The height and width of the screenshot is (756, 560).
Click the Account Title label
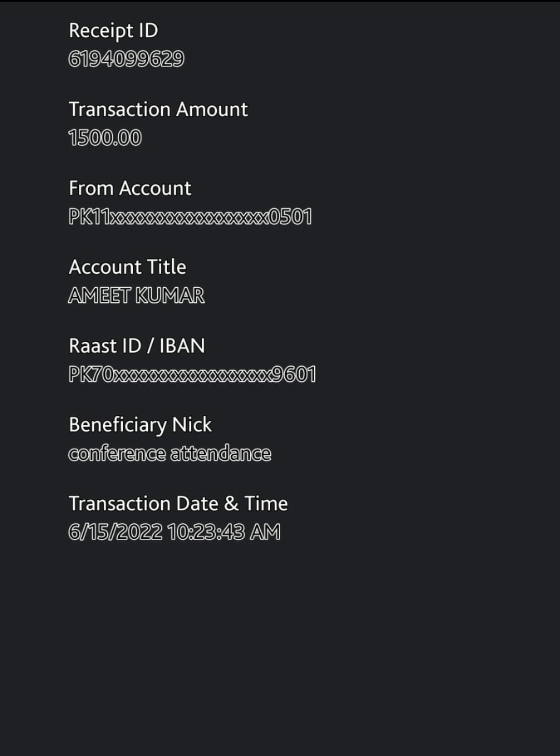[127, 267]
